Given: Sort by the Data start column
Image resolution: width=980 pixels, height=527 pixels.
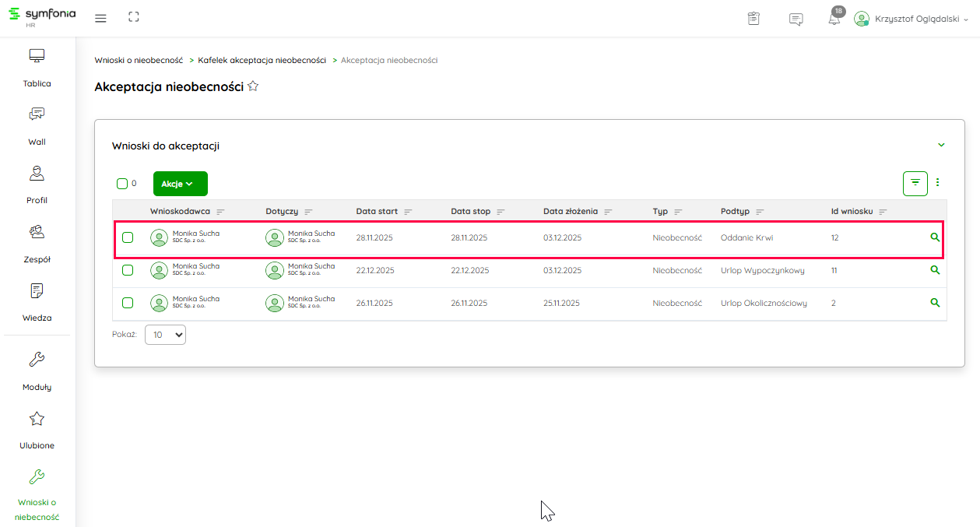Looking at the screenshot, I should [408, 212].
